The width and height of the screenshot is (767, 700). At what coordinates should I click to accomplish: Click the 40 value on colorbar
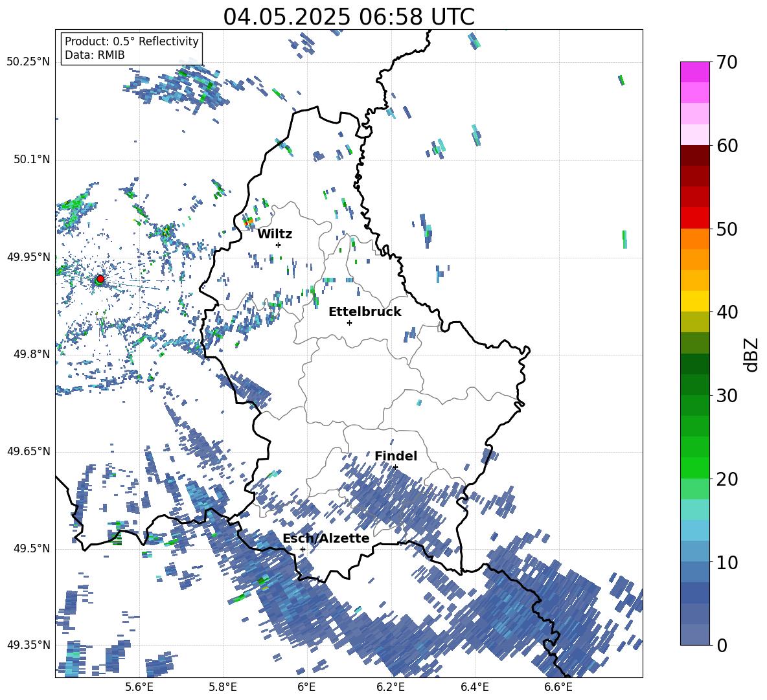(x=727, y=312)
